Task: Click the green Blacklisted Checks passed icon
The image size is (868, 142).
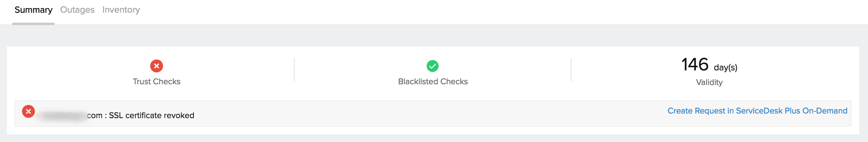Action: [433, 66]
